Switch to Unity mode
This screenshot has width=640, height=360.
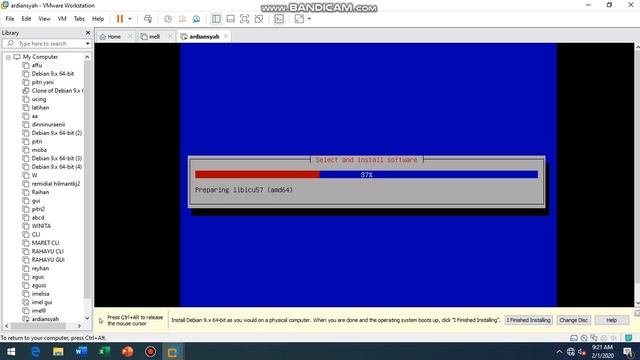pos(259,19)
